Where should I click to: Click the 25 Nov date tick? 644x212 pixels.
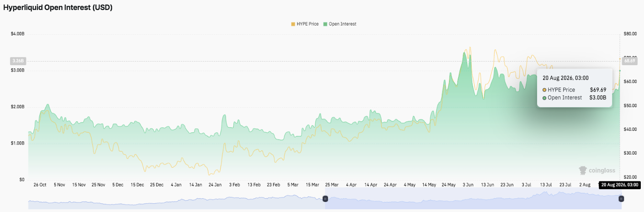pyautogui.click(x=98, y=185)
